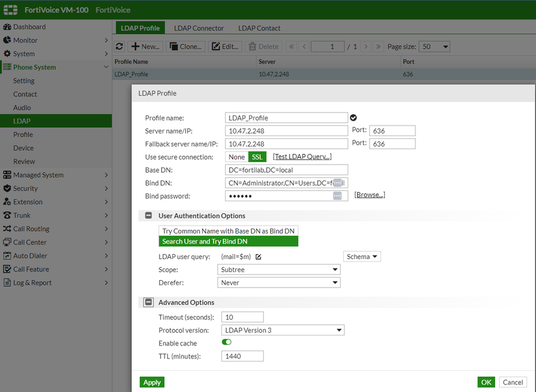The image size is (536, 392).
Task: Disable the Enable cache toggle
Action: click(226, 342)
